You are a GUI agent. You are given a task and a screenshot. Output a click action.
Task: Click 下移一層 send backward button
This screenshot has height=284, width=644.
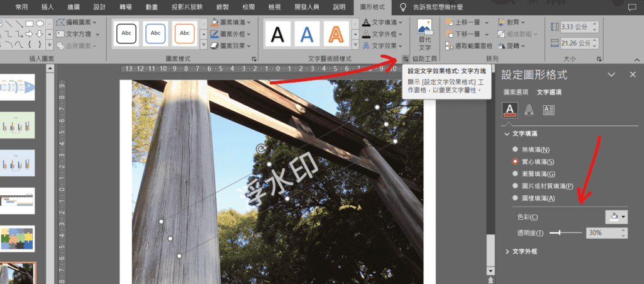(467, 34)
